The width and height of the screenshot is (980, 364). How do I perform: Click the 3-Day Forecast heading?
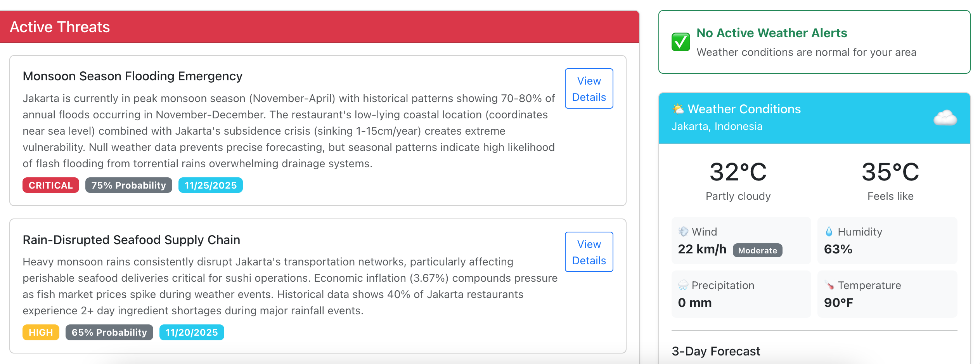pyautogui.click(x=716, y=351)
